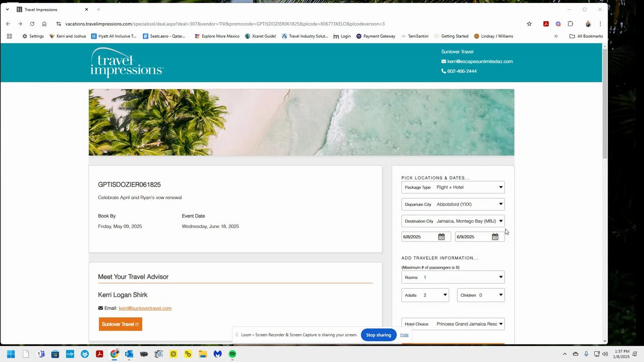Open the Chrome extensions puzzle menu
Screen dimensions: 644x362
tap(570, 24)
